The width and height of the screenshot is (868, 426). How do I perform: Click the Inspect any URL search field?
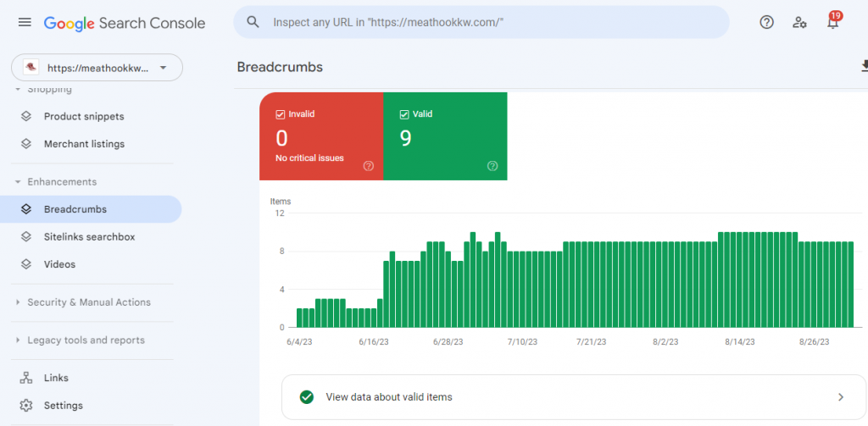coord(481,22)
